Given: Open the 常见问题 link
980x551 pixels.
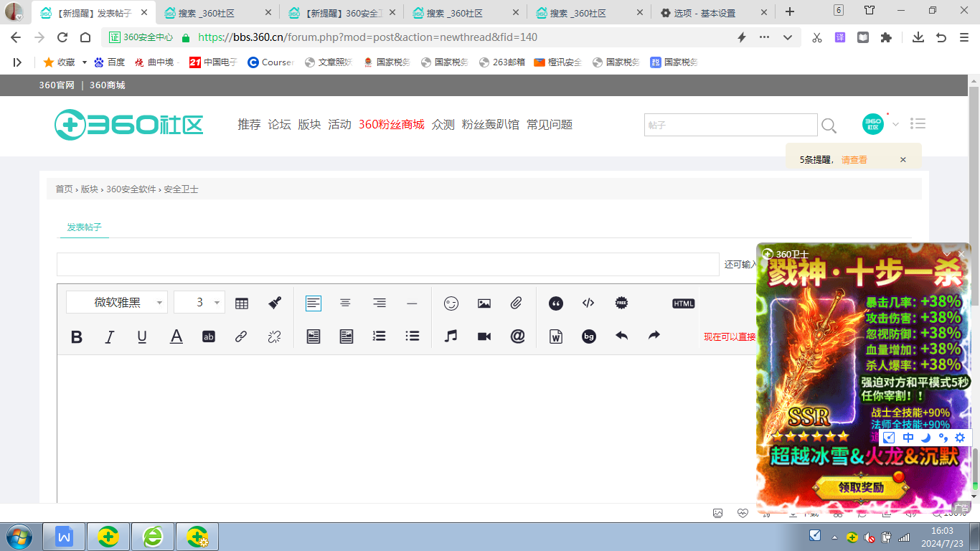Looking at the screenshot, I should point(550,125).
